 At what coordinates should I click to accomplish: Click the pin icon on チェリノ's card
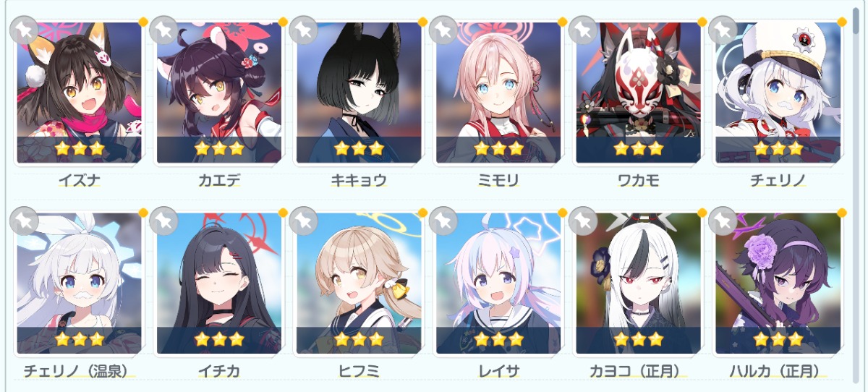[722, 30]
